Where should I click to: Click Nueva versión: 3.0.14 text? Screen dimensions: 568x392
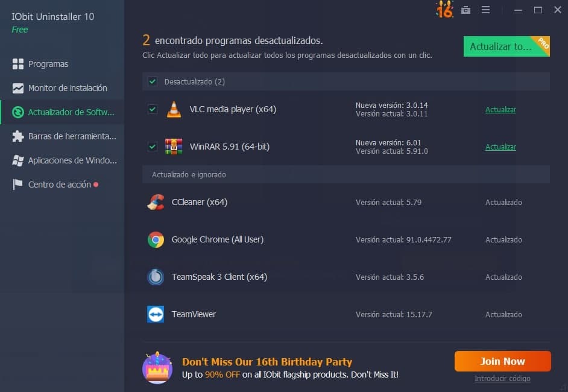click(x=391, y=106)
